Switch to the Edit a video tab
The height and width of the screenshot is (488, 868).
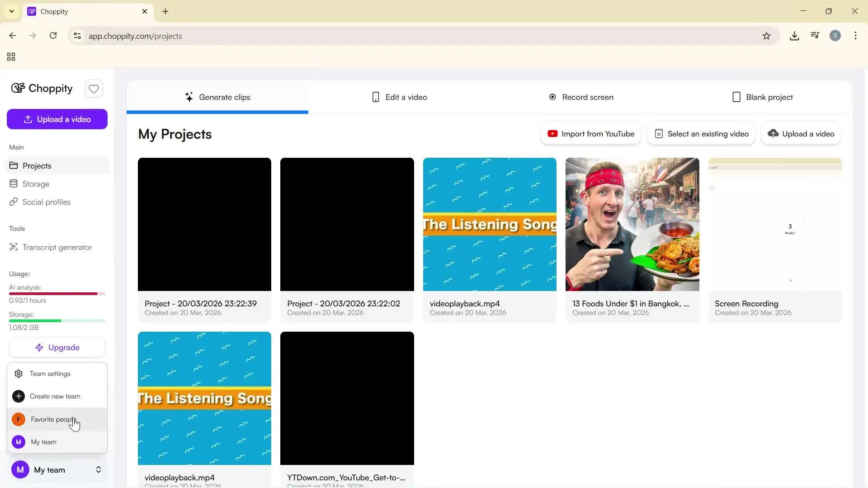[x=400, y=97]
